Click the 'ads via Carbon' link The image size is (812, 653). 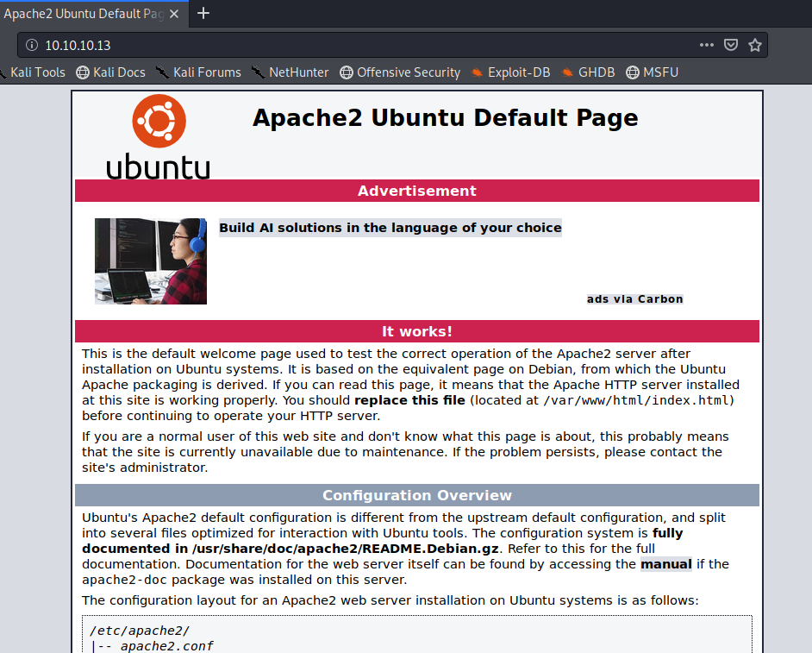click(635, 299)
